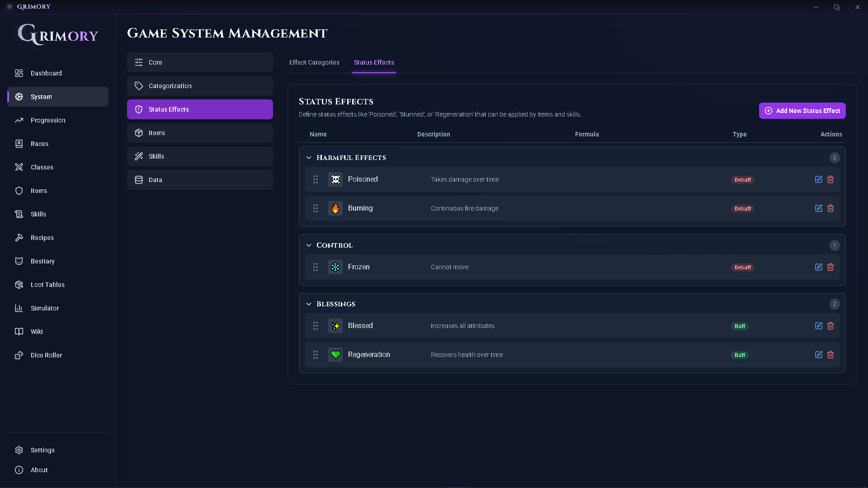The height and width of the screenshot is (488, 868).
Task: Collapse the Blessings group
Action: [x=309, y=304]
